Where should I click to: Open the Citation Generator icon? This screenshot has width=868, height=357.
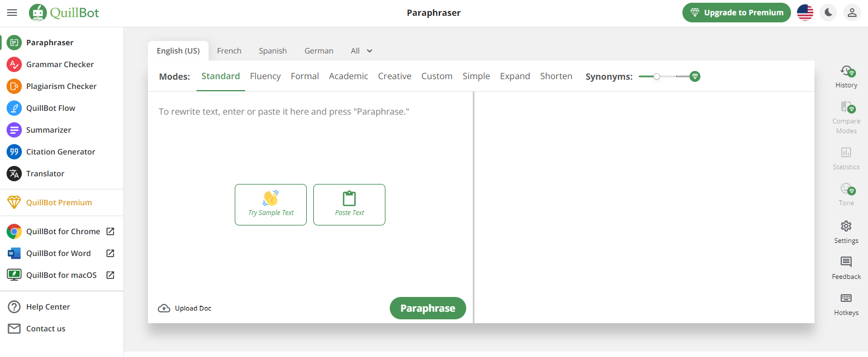tap(14, 152)
